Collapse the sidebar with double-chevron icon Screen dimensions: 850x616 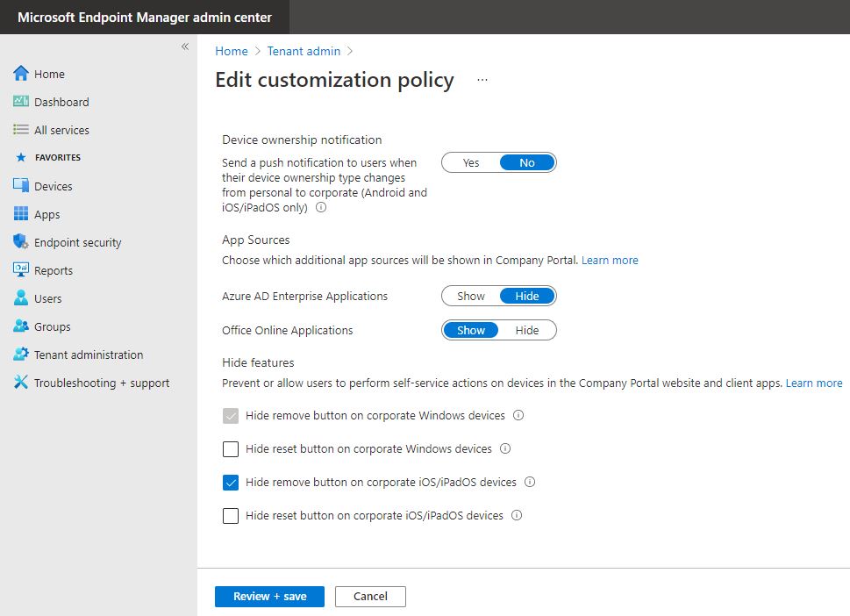coord(185,47)
